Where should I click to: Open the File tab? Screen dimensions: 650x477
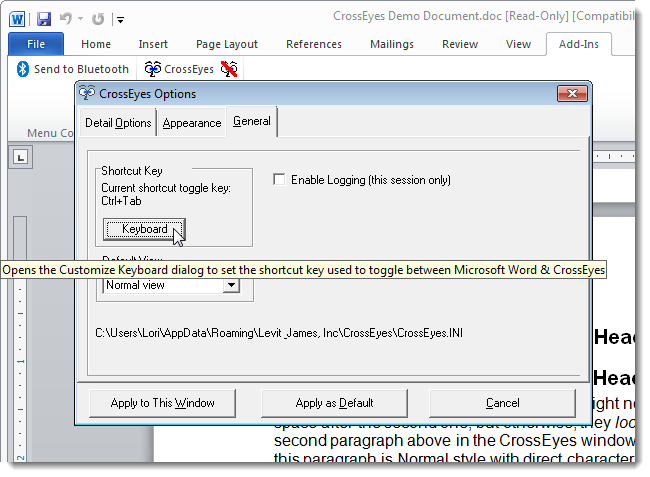(x=36, y=44)
